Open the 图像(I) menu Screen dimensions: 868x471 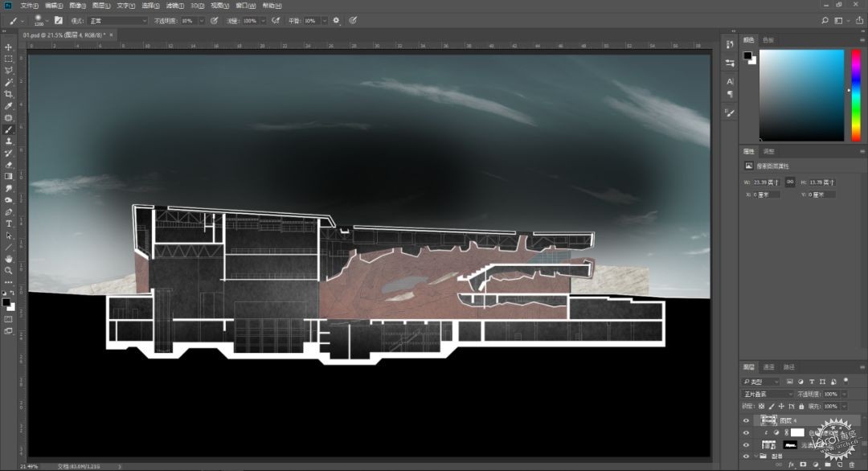pyautogui.click(x=77, y=6)
